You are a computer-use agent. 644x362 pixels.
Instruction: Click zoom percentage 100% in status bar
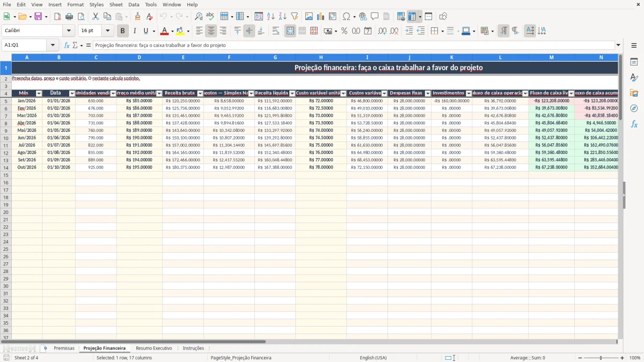pyautogui.click(x=635, y=358)
